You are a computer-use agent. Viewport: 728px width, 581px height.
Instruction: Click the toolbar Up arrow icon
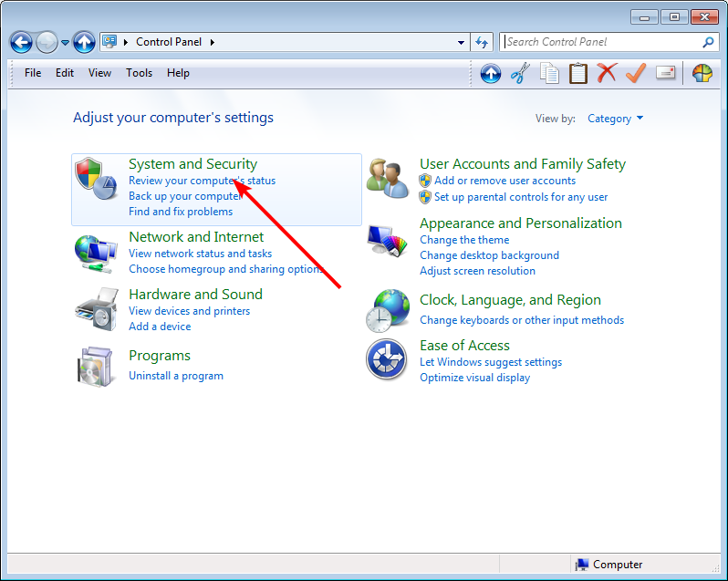(491, 73)
